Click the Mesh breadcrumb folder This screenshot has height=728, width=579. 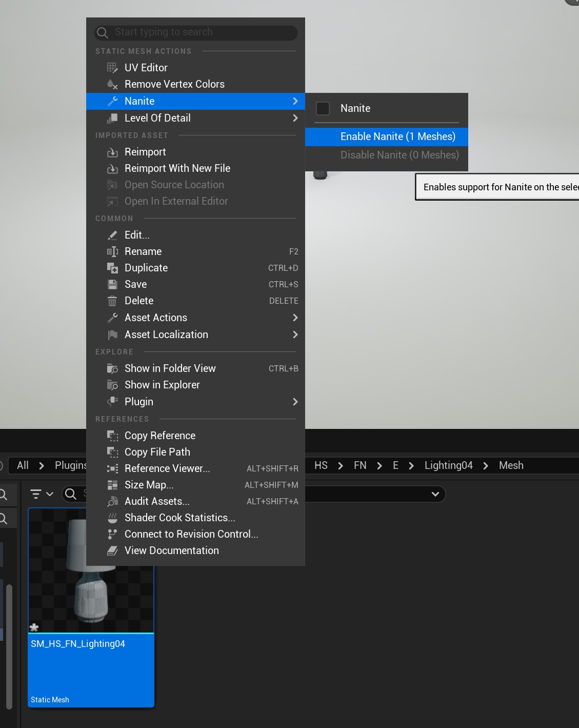point(511,465)
